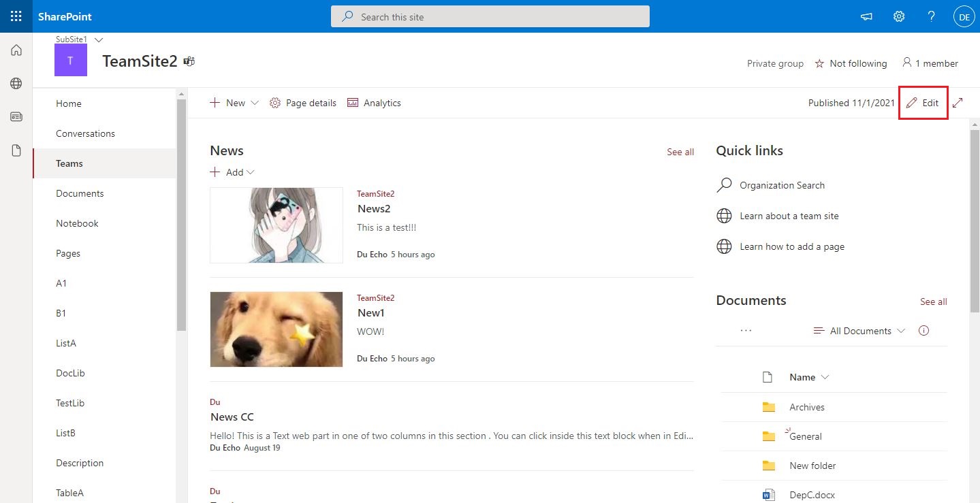Click the megaphone feedback icon
The width and height of the screenshot is (980, 503).
click(866, 17)
